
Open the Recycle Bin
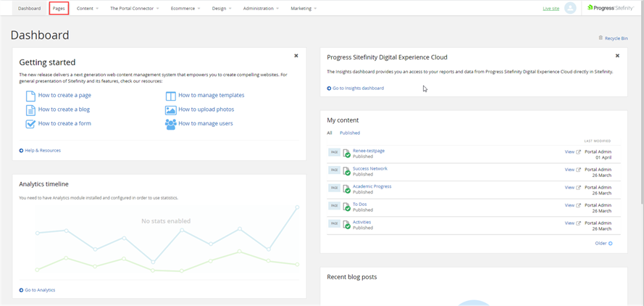(616, 38)
